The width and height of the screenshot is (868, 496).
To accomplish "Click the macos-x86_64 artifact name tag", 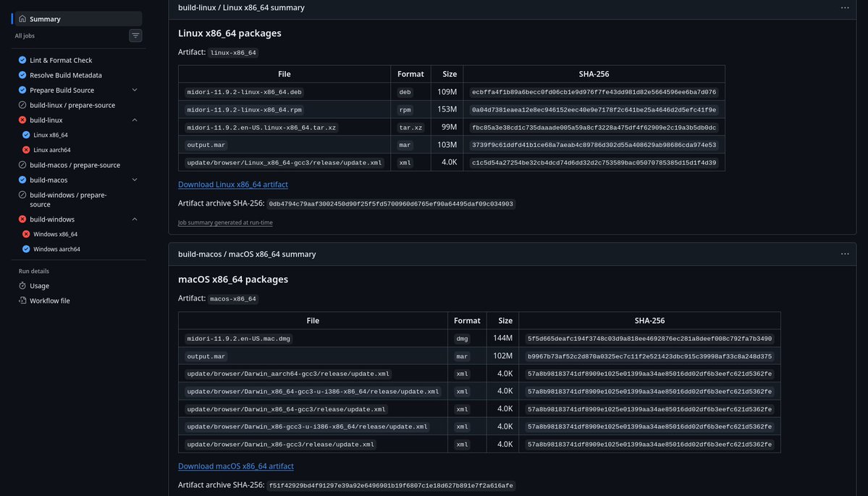I will [x=233, y=299].
